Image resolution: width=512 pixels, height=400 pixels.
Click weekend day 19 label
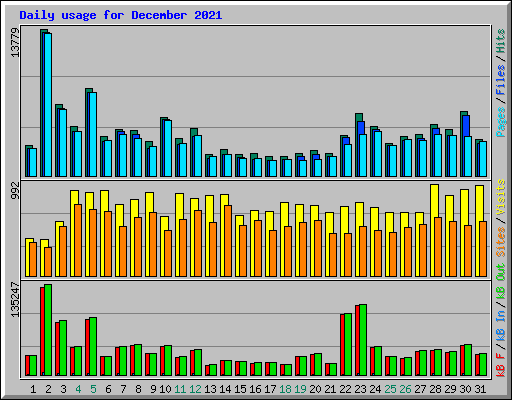(x=300, y=389)
